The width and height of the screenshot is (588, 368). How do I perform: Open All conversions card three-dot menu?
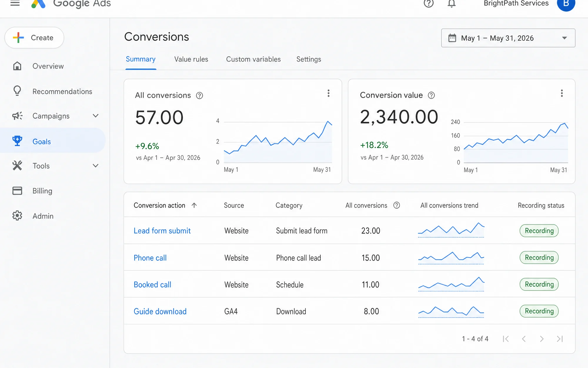328,93
